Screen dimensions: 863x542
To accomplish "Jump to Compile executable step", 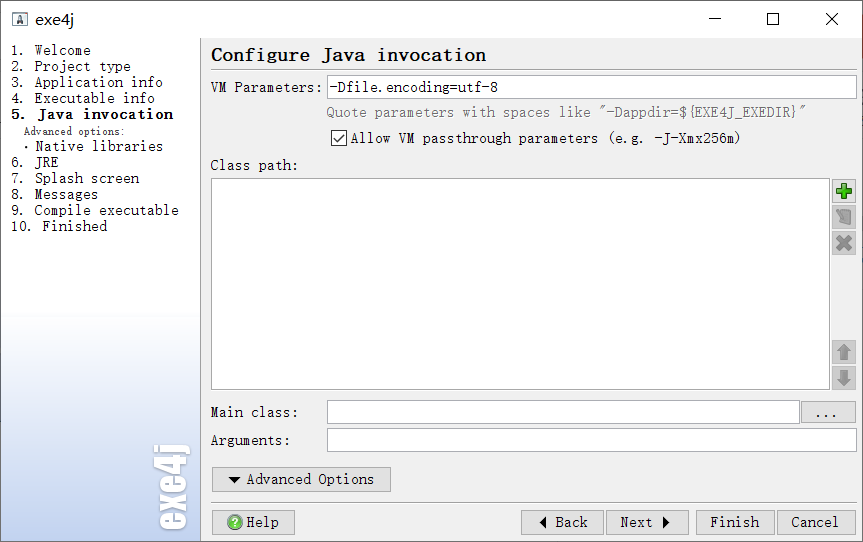I will 106,210.
